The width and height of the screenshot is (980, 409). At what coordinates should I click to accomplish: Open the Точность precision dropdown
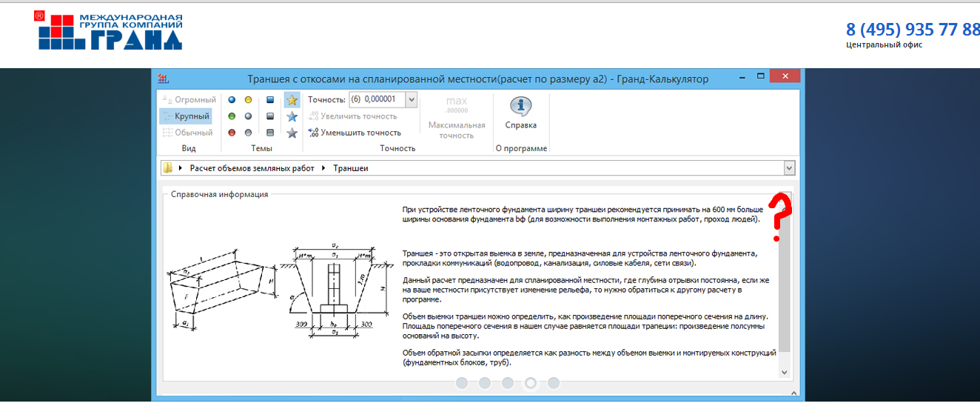coord(412,99)
